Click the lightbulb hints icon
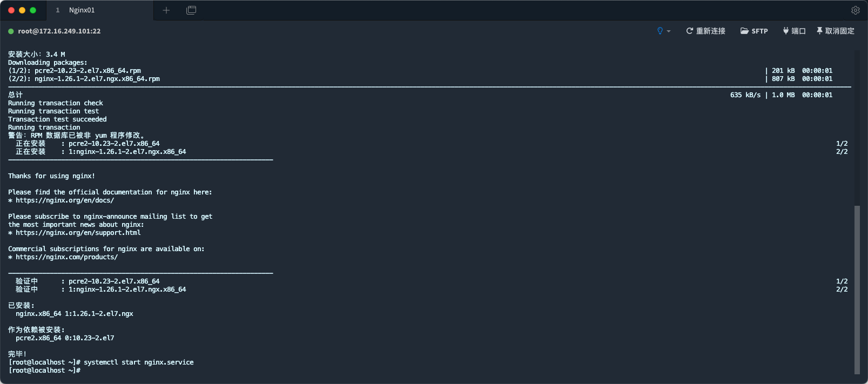 tap(660, 31)
